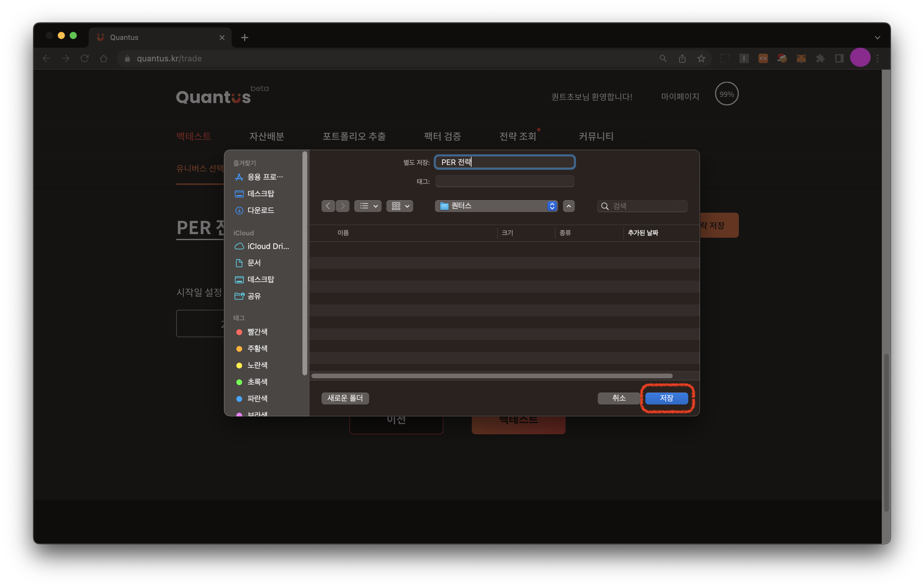Click the 별도 저장 filename field
Image resolution: width=924 pixels, height=588 pixels.
click(x=505, y=162)
